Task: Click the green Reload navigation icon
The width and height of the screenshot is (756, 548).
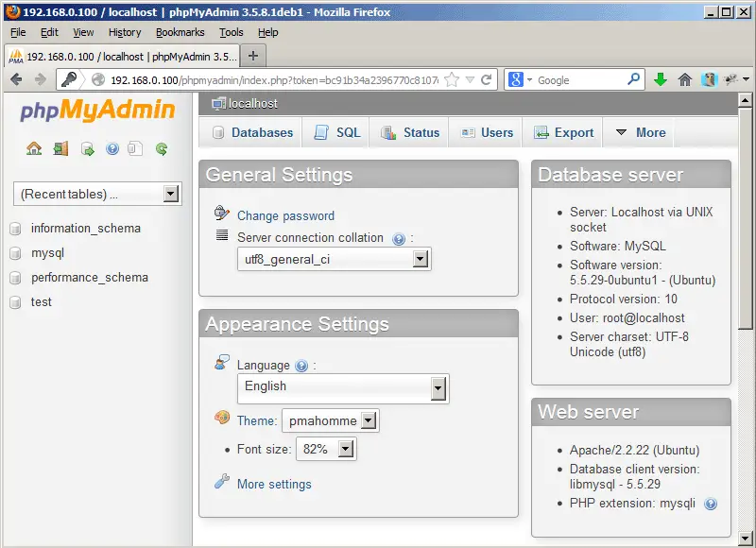Action: click(162, 148)
